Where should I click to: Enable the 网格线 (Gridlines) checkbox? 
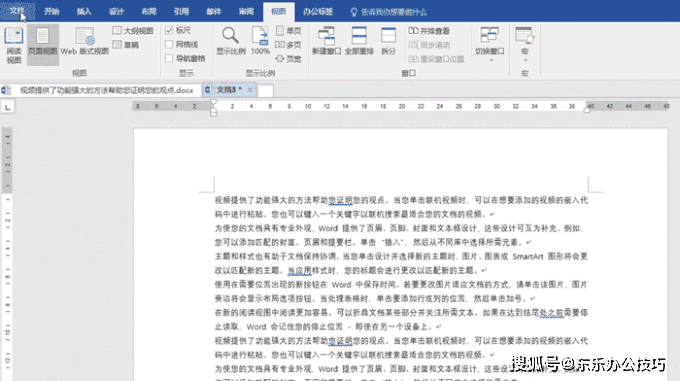coord(169,44)
